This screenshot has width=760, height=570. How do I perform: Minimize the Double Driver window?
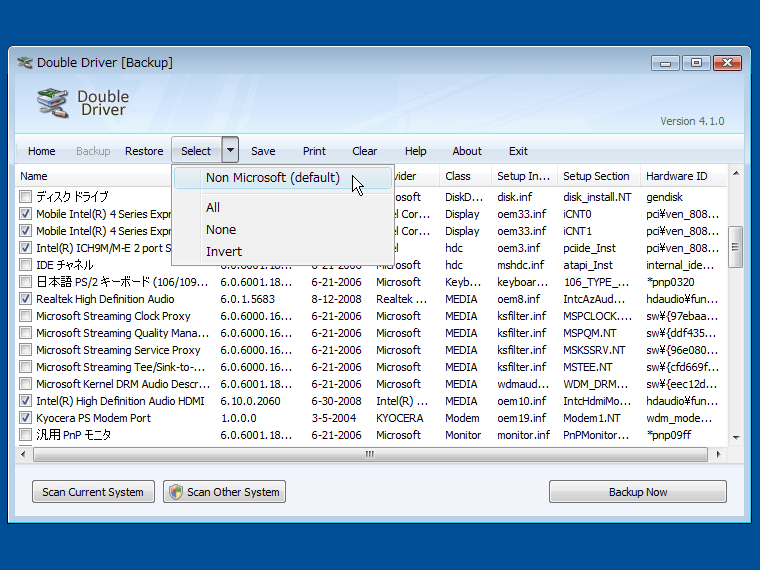click(x=665, y=63)
